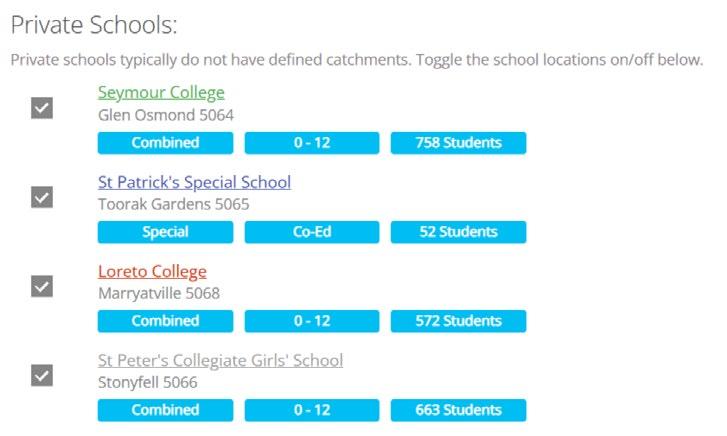Screen dimensions: 727x436
Task: Click the Private Schools heading
Action: [x=94, y=25]
